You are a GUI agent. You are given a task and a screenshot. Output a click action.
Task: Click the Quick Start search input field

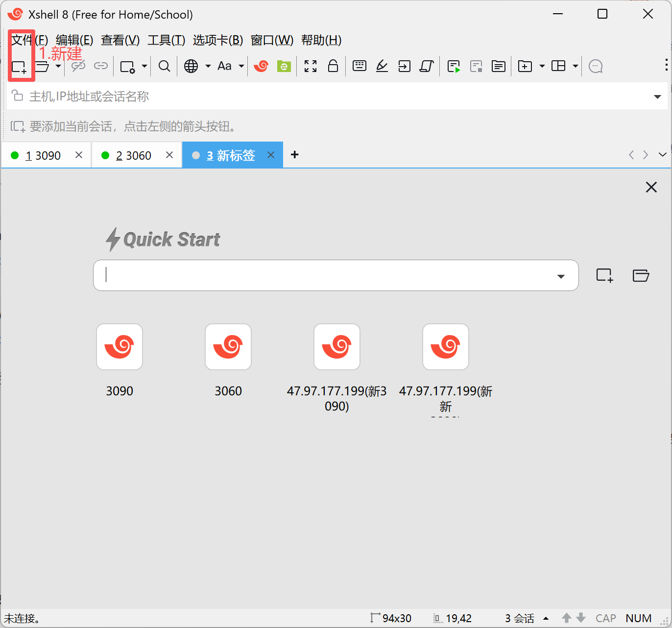336,275
